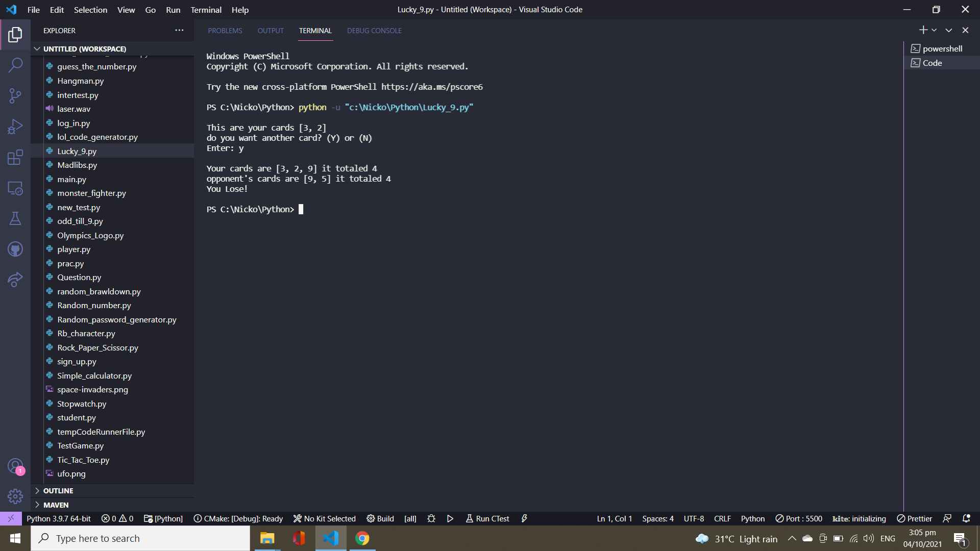Viewport: 980px width, 551px height.
Task: Switch to the PROBLEMS tab
Action: pos(225,31)
